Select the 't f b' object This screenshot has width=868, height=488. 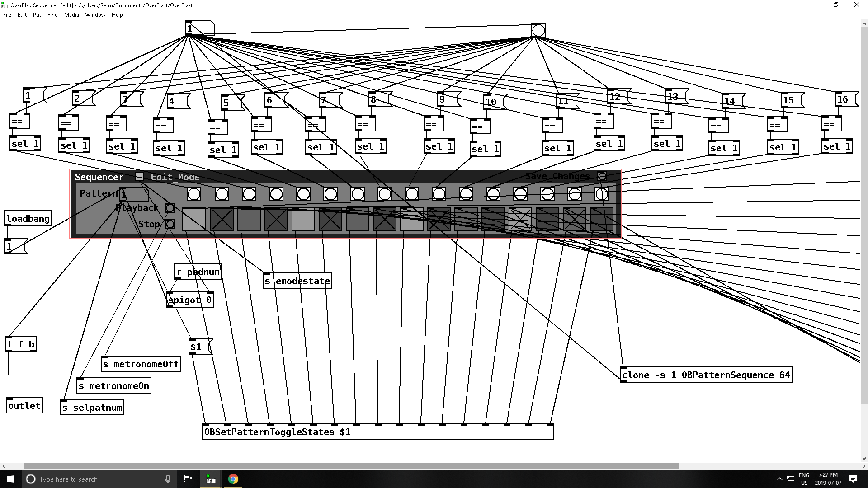(x=21, y=344)
